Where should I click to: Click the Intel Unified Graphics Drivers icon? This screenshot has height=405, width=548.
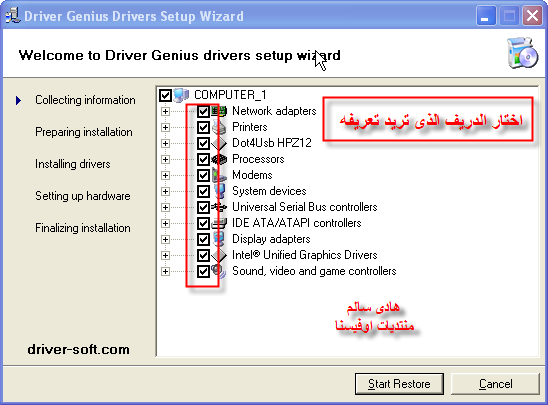click(x=219, y=255)
